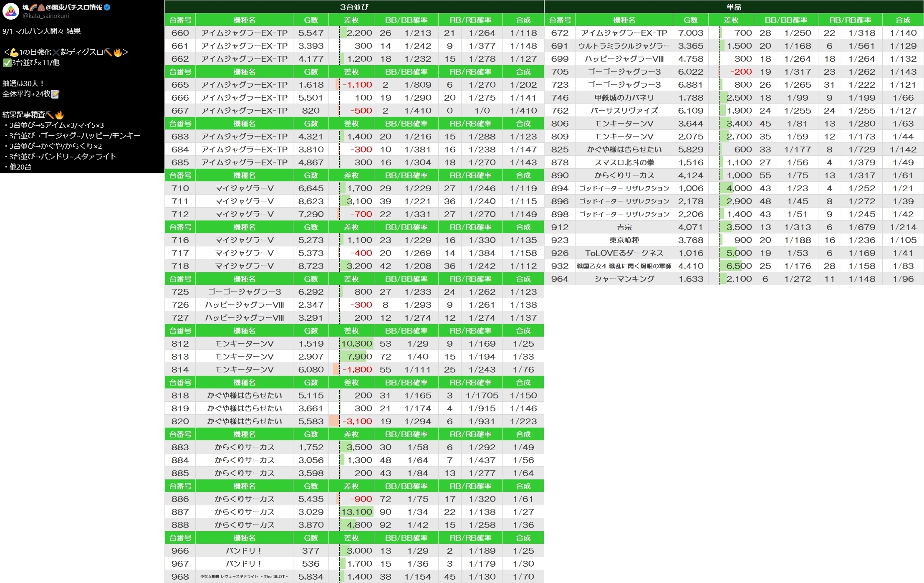Click the crossed swords emoji after 1の日強化
The width and height of the screenshot is (924, 583).
click(x=56, y=52)
